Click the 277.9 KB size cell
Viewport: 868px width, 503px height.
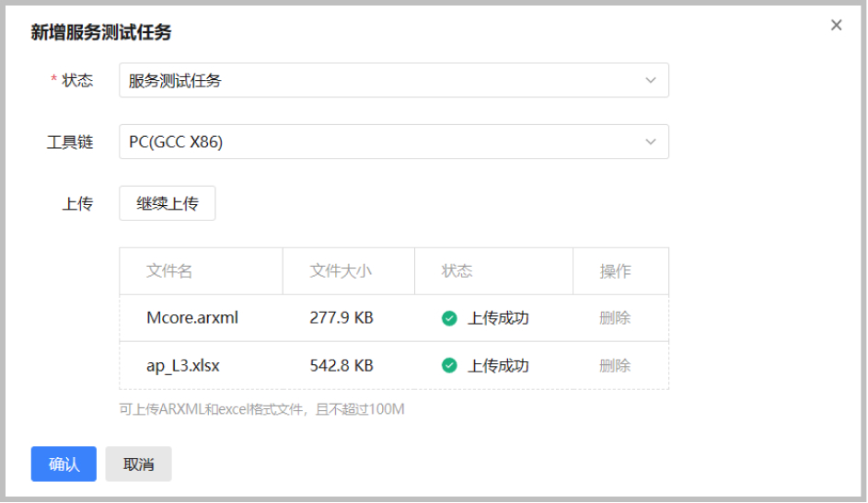click(x=341, y=318)
